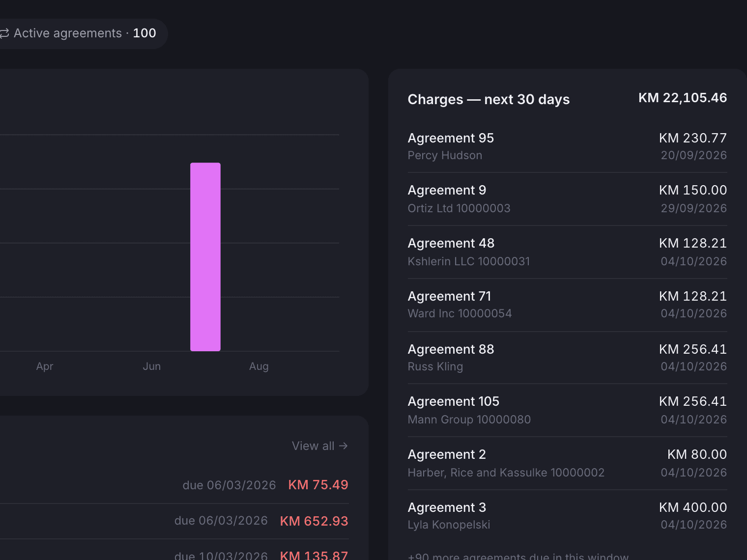Click customer name Lyla Konopelski

click(449, 525)
